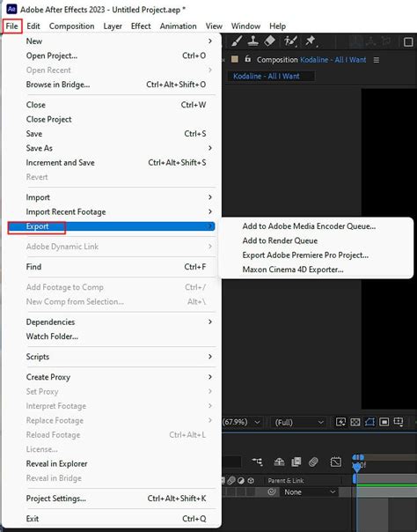Open the 67.9% magnification dropdown
Image resolution: width=417 pixels, height=532 pixels.
242,422
